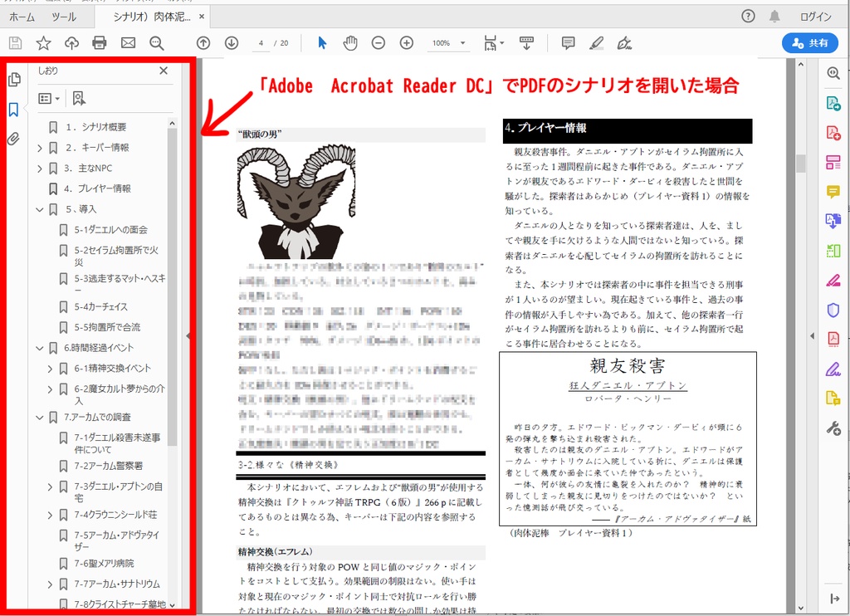Upload file to cloud icon
The height and width of the screenshot is (616, 850).
[71, 43]
